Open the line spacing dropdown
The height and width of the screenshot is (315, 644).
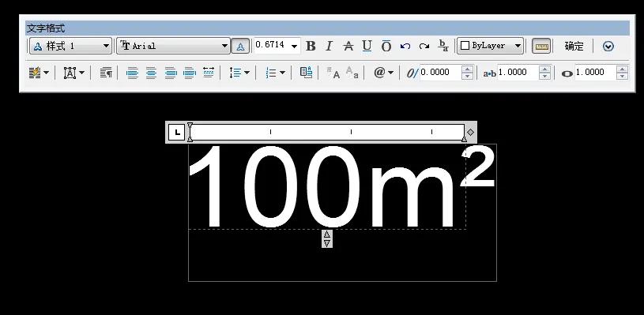click(239, 73)
